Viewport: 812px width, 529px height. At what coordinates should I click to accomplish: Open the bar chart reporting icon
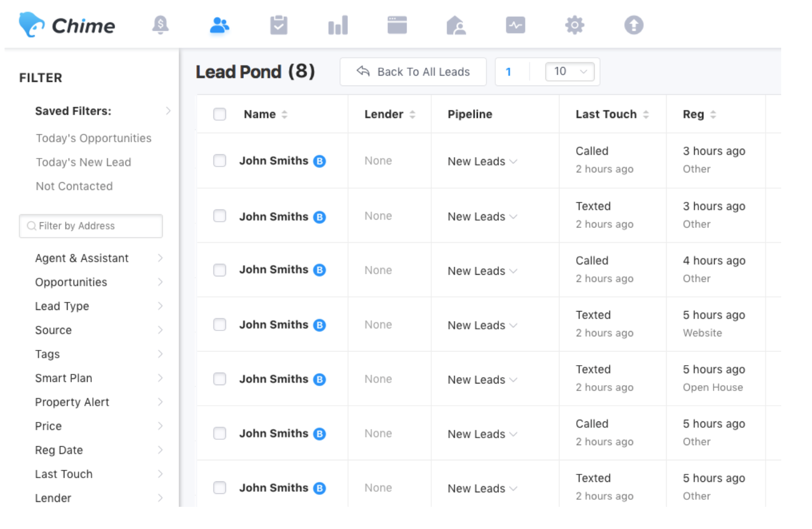[x=338, y=25]
